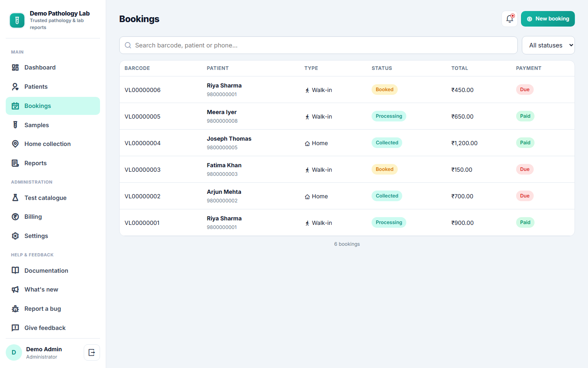
Task: Open the Test catalogue menu label
Action: click(x=45, y=198)
